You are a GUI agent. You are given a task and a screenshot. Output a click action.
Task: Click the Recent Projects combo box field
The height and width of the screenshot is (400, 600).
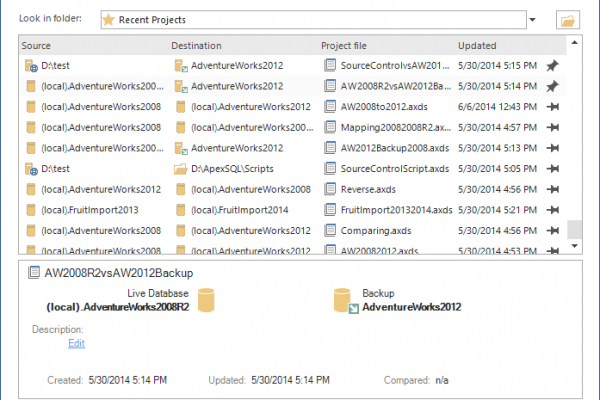click(x=313, y=20)
